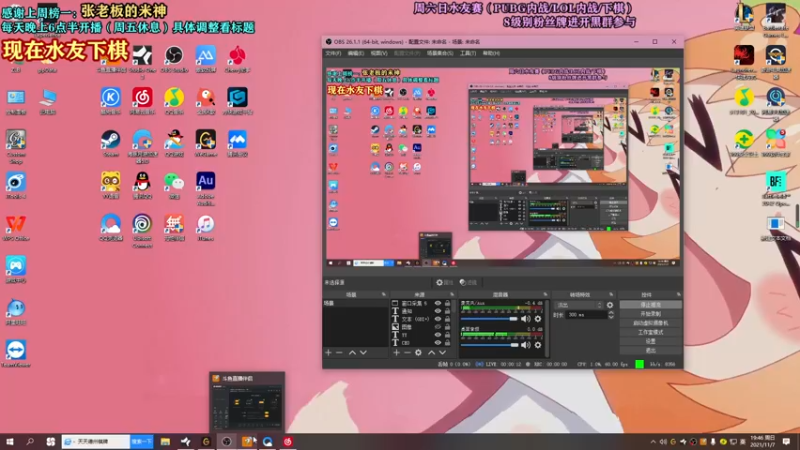Screen dimensions: 800x450
Task: Toggle visibility of text (GDI+) source
Action: click(438, 319)
